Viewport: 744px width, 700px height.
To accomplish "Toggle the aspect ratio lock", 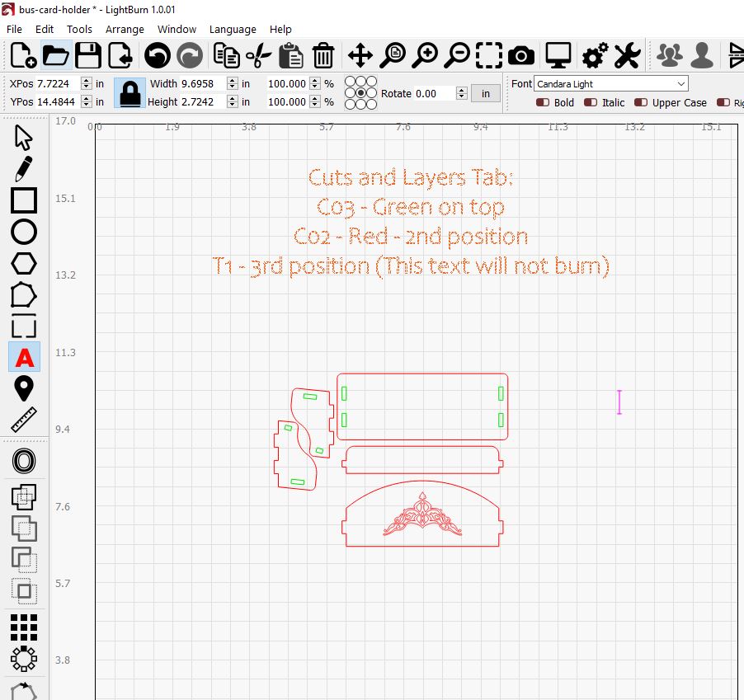I will pos(130,92).
